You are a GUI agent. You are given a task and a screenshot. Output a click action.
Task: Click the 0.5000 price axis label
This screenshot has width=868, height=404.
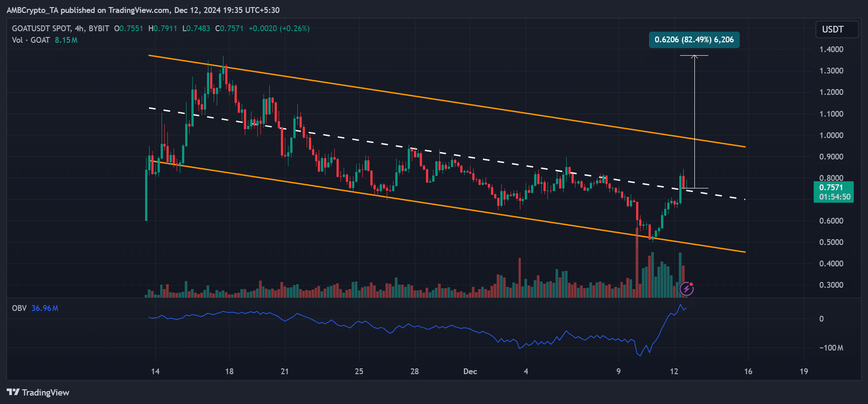pyautogui.click(x=831, y=242)
